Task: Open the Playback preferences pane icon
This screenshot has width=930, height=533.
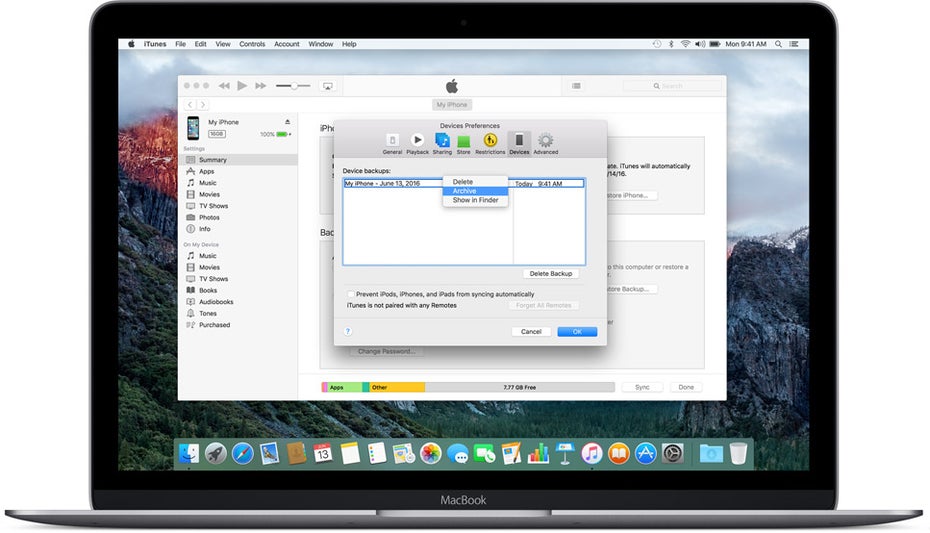Action: (418, 141)
